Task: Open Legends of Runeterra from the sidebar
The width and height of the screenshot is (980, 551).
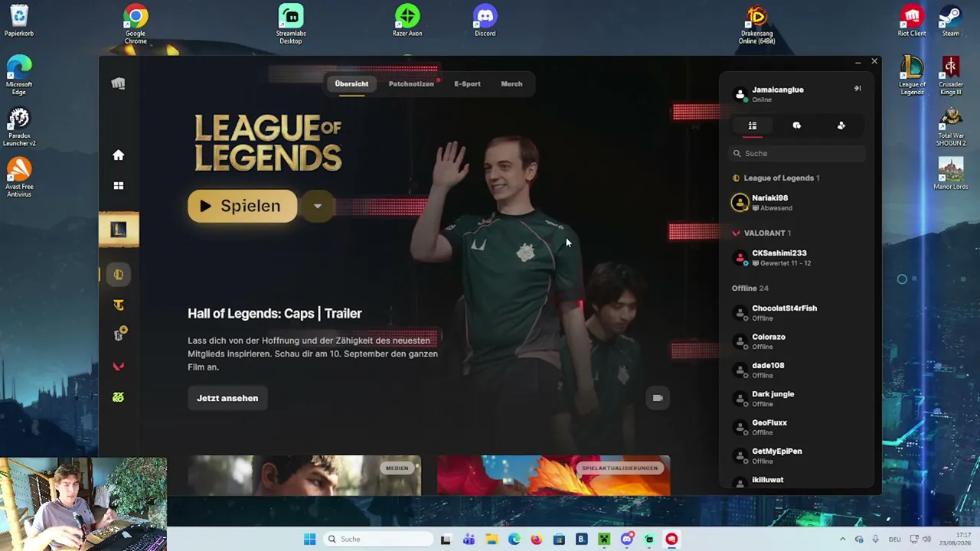Action: click(x=119, y=334)
